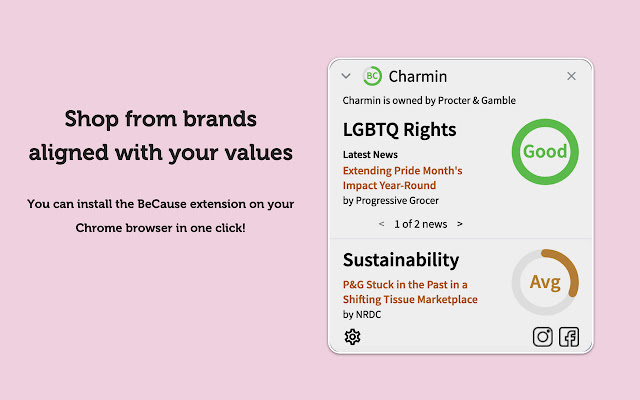This screenshot has width=640, height=400.
Task: Click the Charmin brand name title
Action: pos(418,76)
